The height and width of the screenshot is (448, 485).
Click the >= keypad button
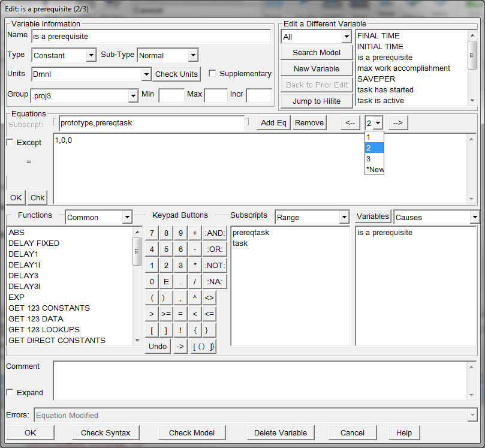pos(166,314)
